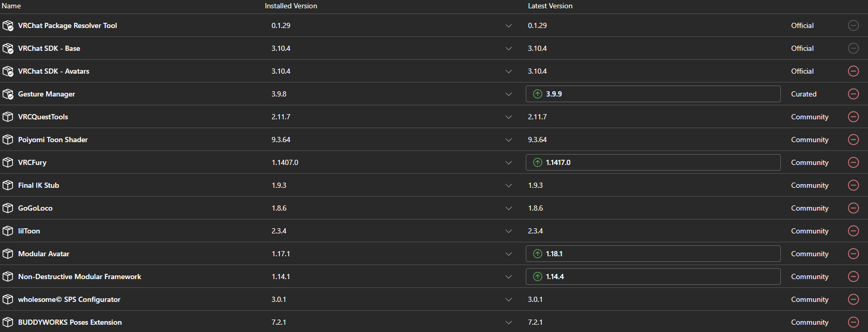Remove the lilToon package

click(x=853, y=231)
